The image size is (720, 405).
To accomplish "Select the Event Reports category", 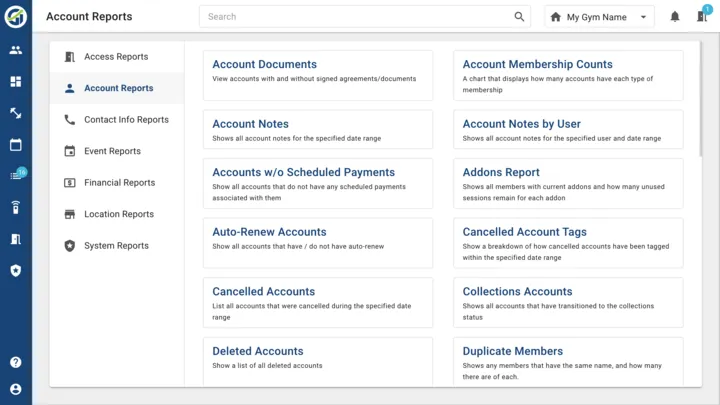I will (117, 151).
